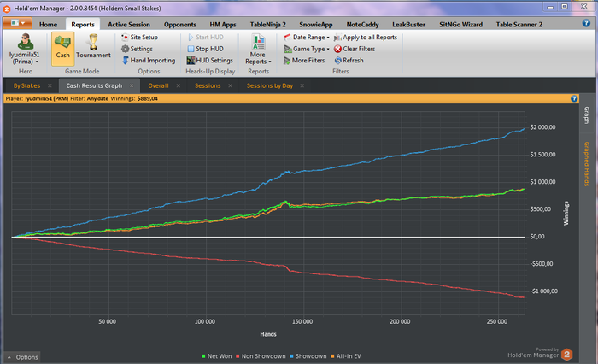Screen dimensions: 598x364
Task: Click Clear Filters
Action: click(x=355, y=49)
